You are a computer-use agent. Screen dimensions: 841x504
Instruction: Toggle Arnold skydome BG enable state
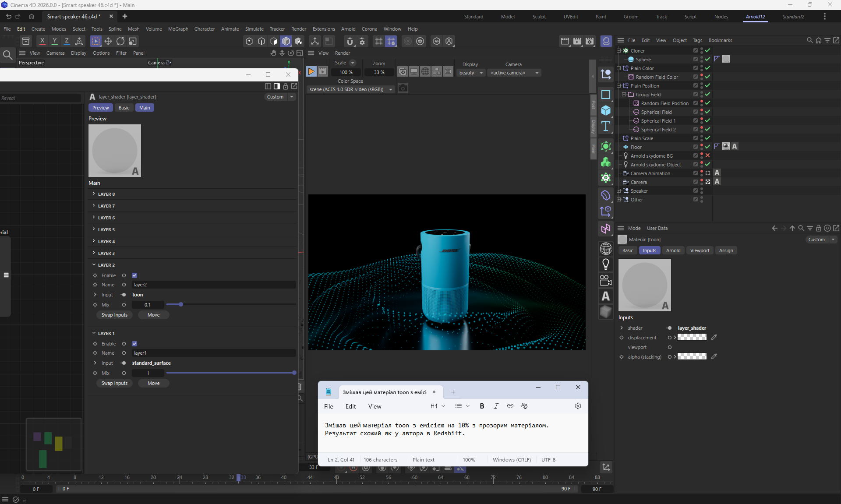[x=707, y=156]
